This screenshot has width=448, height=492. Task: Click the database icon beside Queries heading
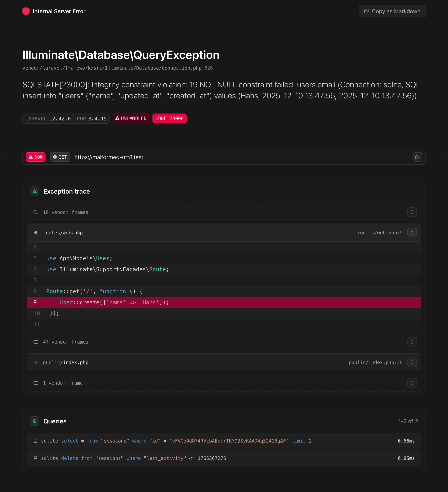pyautogui.click(x=35, y=421)
